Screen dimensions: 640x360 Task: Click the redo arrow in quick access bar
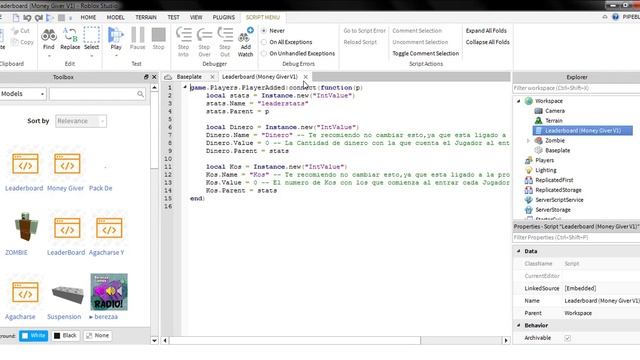[x=38, y=18]
